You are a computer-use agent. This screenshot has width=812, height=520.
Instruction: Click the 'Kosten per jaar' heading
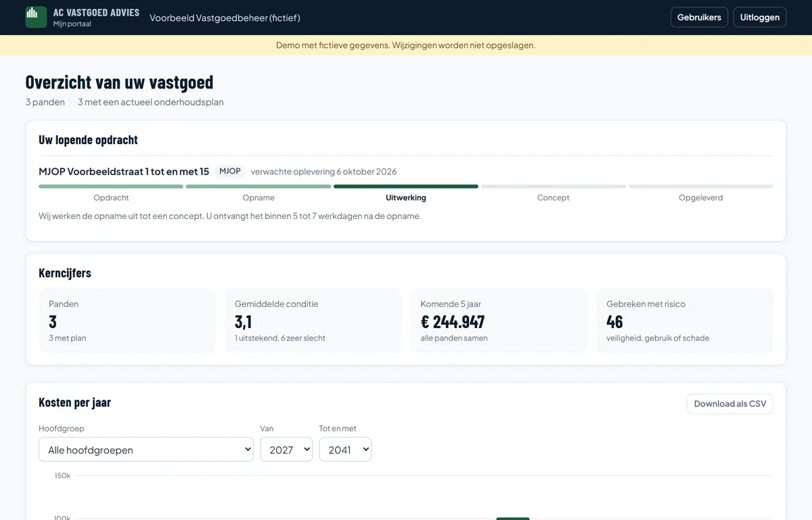pos(75,402)
